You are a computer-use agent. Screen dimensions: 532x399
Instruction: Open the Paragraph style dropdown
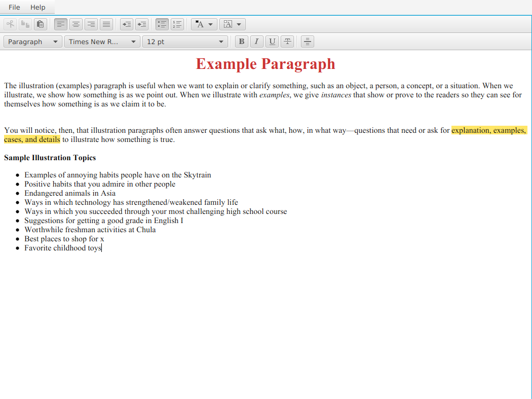point(33,42)
